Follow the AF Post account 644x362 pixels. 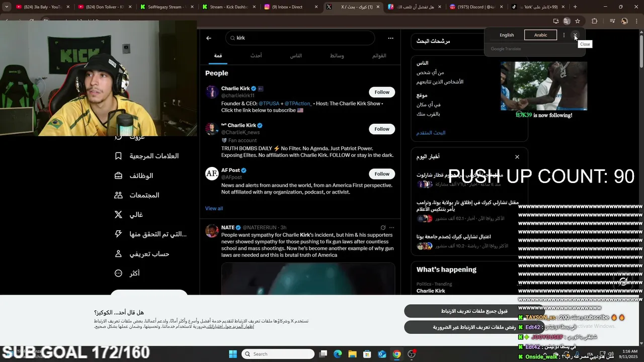382,174
